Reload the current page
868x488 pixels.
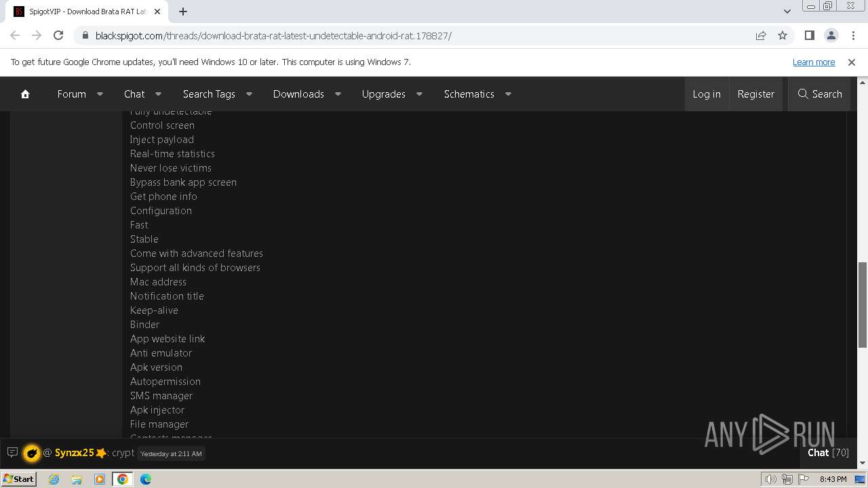[x=58, y=35]
